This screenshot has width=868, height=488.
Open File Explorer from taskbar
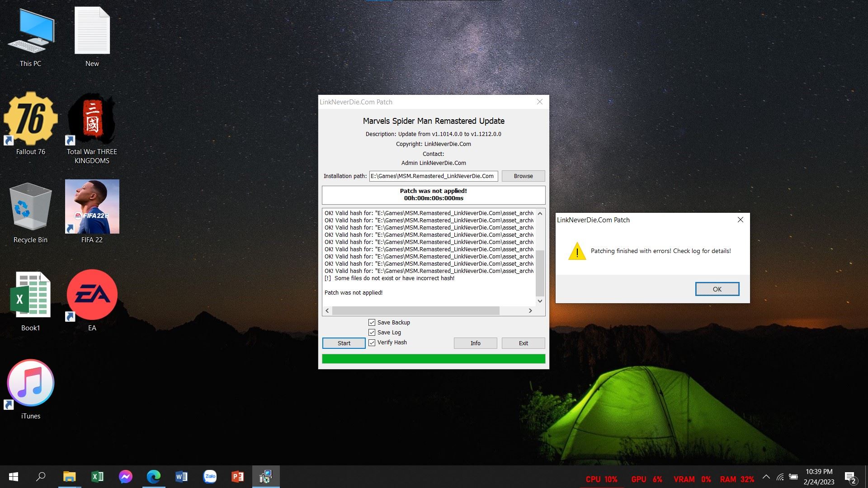tap(69, 477)
